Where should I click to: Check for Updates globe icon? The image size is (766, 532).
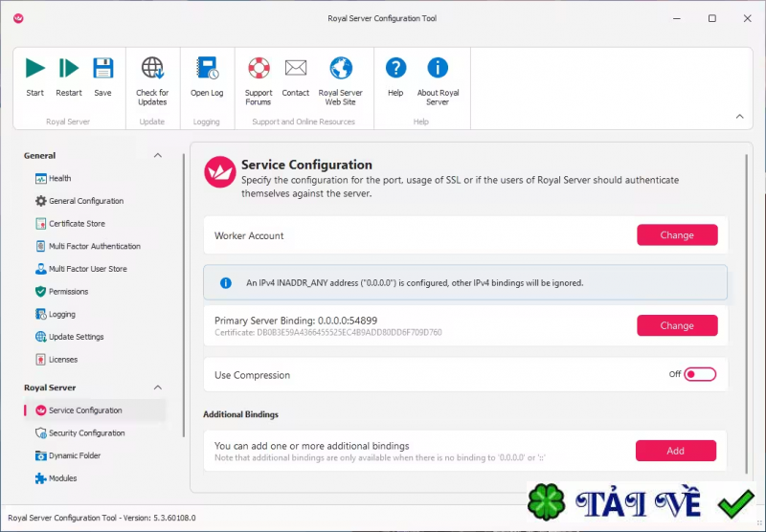pos(152,68)
